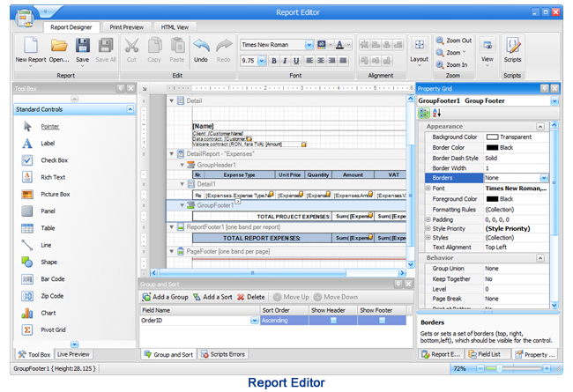Select the Chart control

pyautogui.click(x=27, y=313)
